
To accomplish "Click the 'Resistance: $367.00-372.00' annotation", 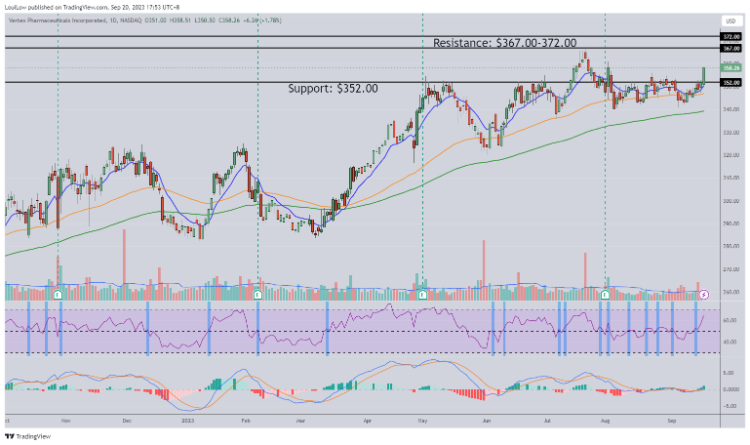I will coord(505,43).
